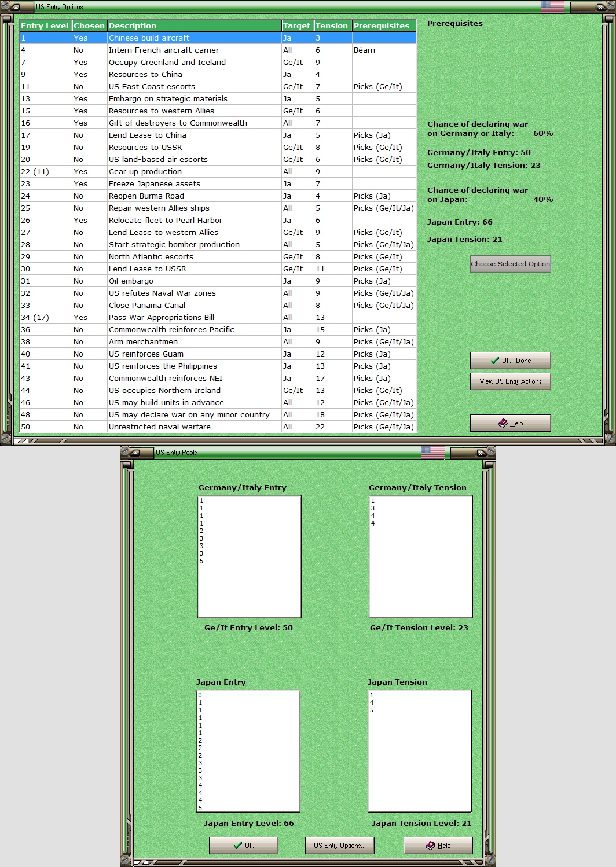The height and width of the screenshot is (867, 616).
Task: Click the Tension column header
Action: tap(333, 25)
